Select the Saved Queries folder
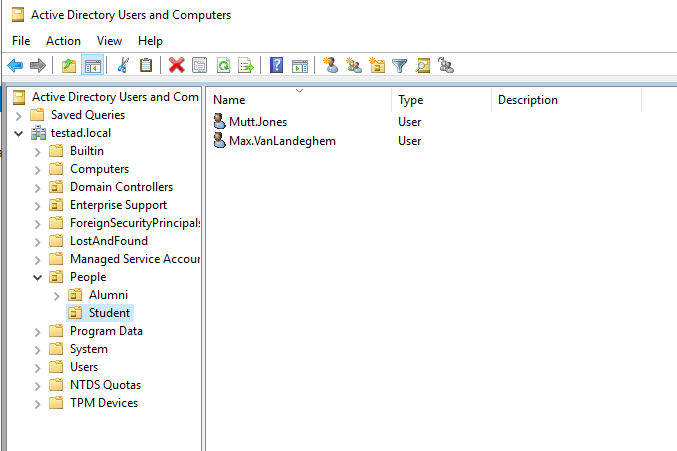The image size is (677, 451). pyautogui.click(x=88, y=115)
